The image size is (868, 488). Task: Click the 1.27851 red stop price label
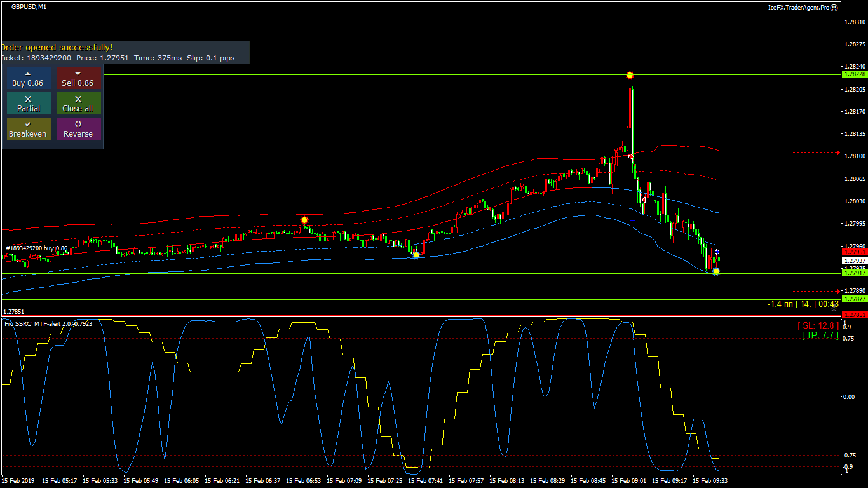(x=854, y=315)
